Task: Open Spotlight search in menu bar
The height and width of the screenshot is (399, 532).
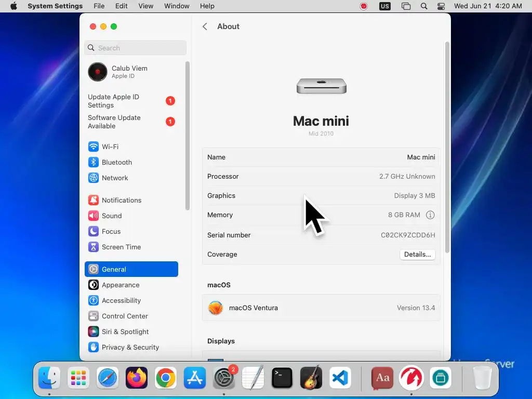Action: click(424, 6)
